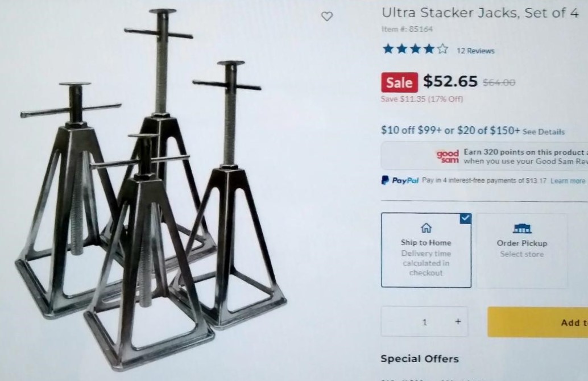
Task: Toggle the checked mark on Ship to Home
Action: 465,218
